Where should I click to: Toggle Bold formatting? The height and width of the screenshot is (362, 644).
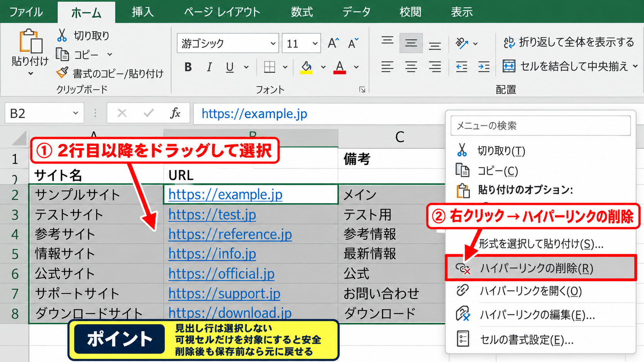[188, 67]
